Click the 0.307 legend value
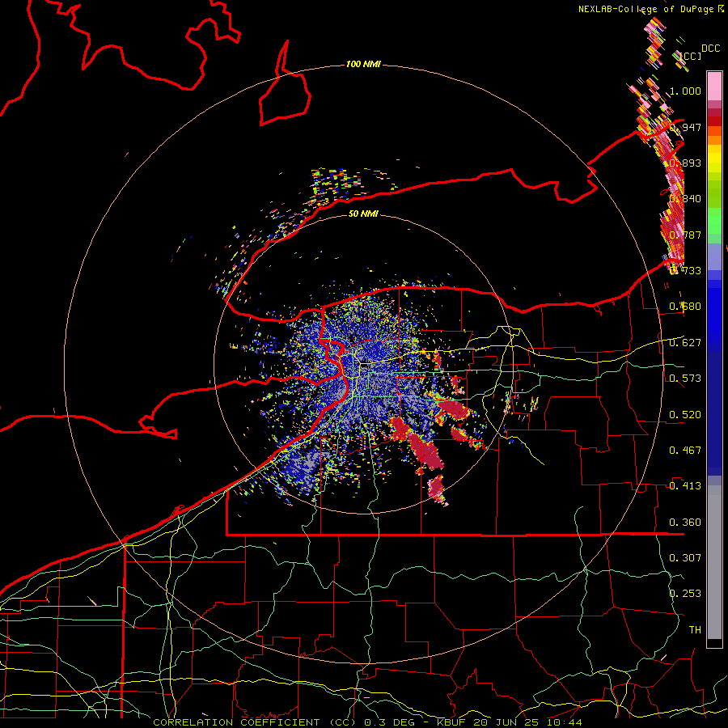The height and width of the screenshot is (728, 728). point(685,558)
